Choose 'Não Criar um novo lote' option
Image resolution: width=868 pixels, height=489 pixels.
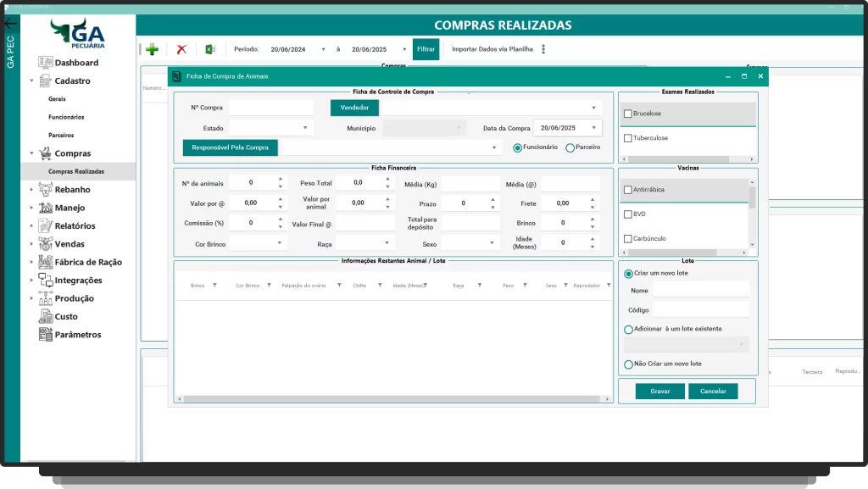629,364
